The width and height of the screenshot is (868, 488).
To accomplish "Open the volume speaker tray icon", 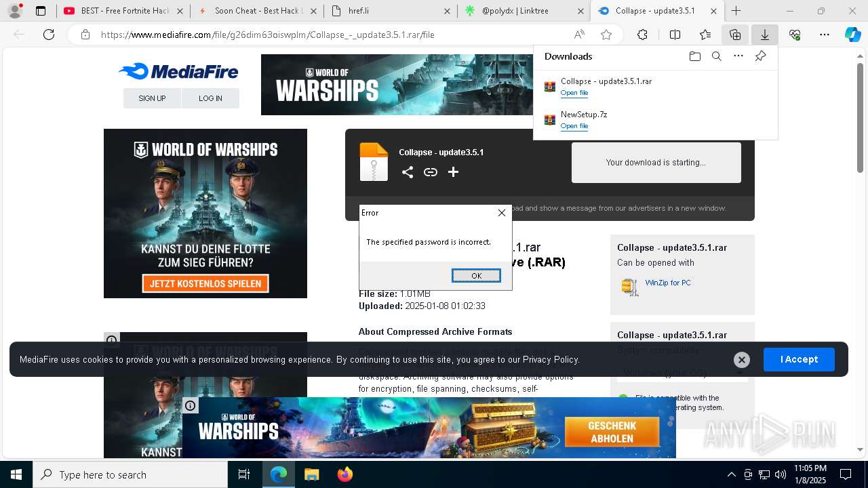I will (781, 474).
